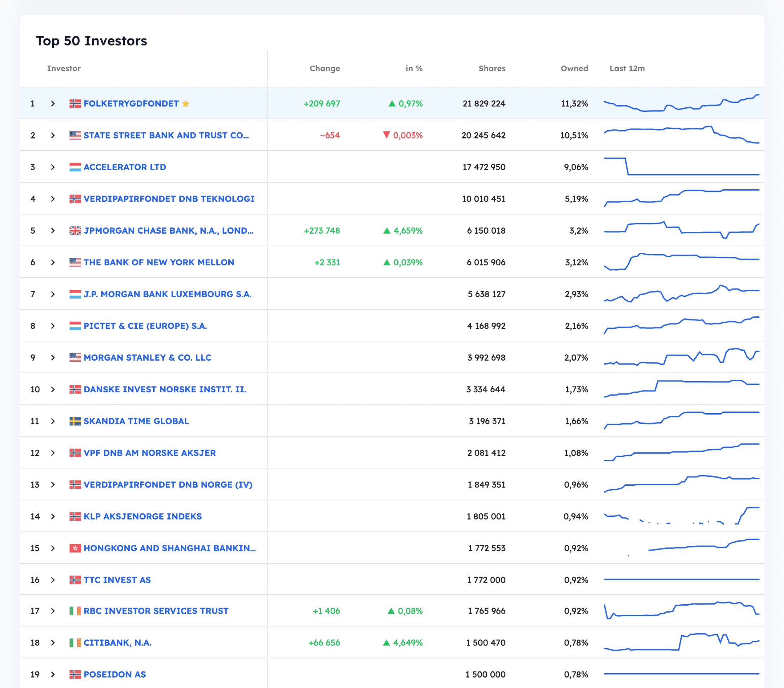Click the Last 12m column header

tap(627, 68)
